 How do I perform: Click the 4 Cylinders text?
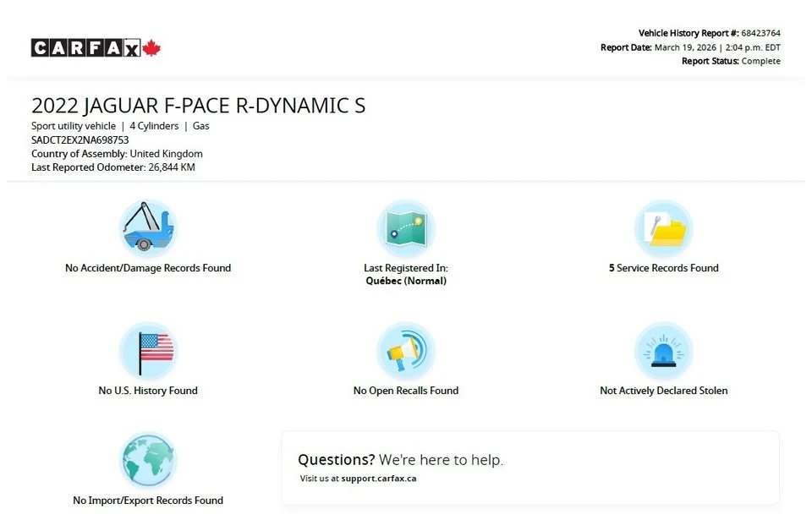tap(154, 126)
